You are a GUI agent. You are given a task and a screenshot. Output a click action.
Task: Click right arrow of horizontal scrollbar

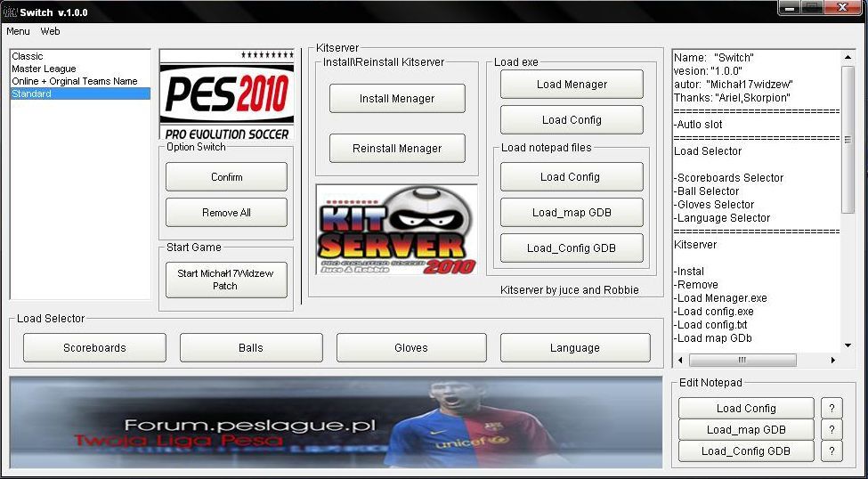pos(834,361)
